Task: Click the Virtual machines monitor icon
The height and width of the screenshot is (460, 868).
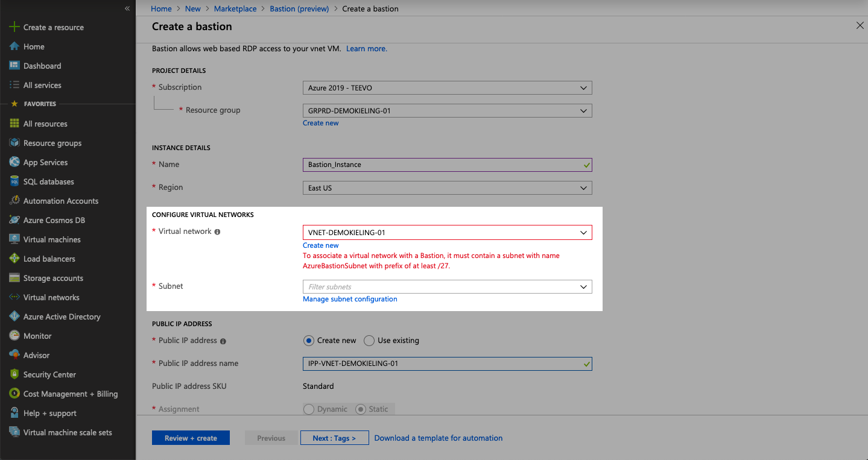Action: 14,239
